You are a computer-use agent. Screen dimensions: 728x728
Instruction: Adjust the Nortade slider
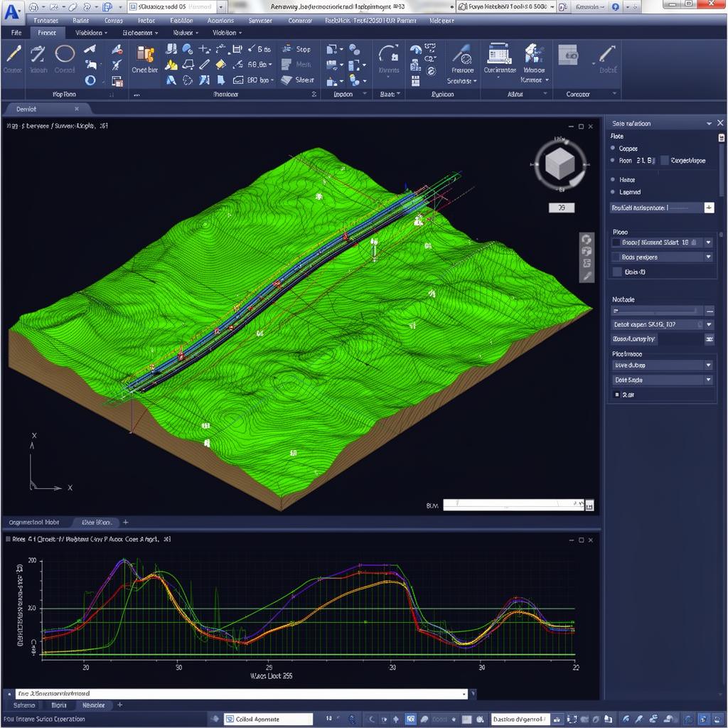coord(656,311)
